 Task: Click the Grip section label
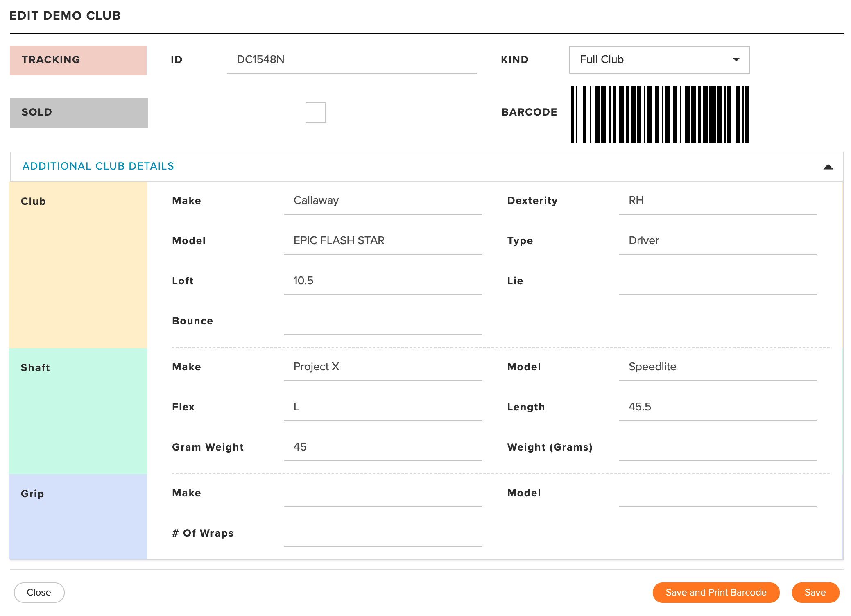[32, 494]
